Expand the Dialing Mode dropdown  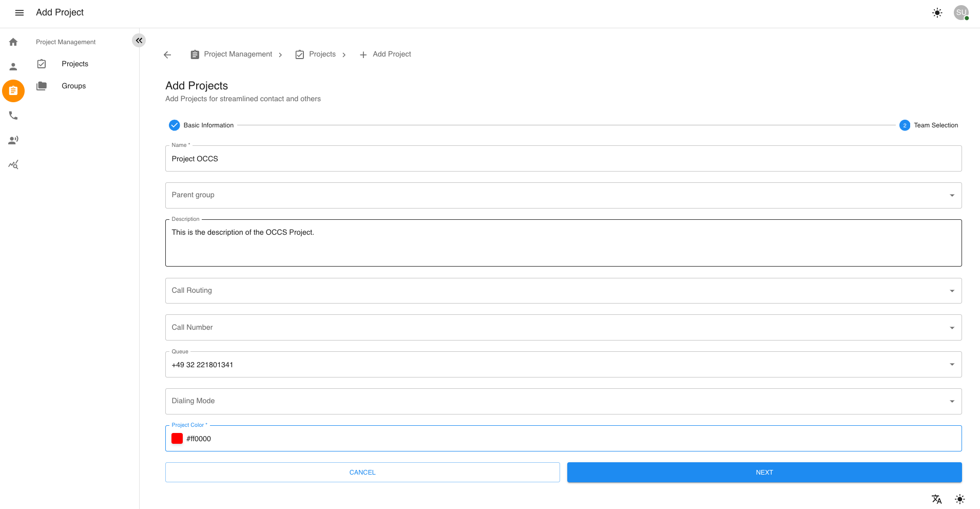tap(951, 401)
